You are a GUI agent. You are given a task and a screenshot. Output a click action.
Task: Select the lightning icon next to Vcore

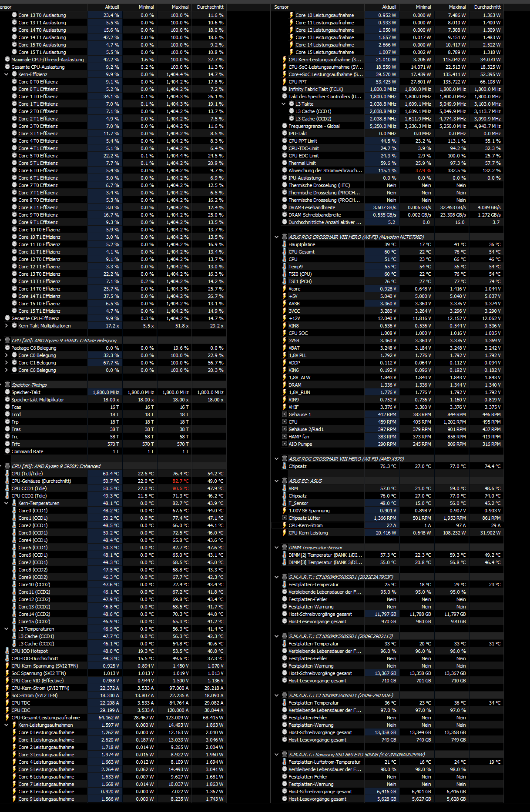tap(285, 289)
